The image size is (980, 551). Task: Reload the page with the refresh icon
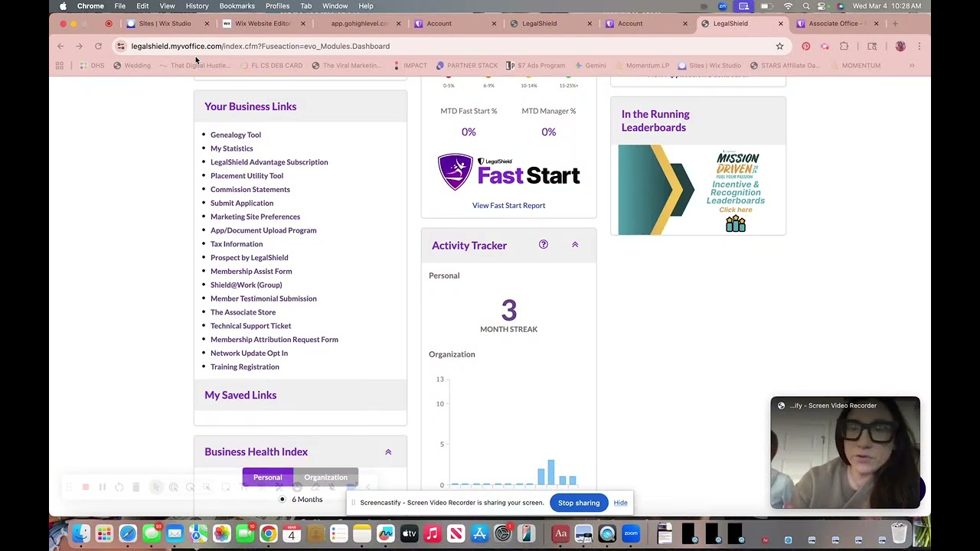pos(98,46)
